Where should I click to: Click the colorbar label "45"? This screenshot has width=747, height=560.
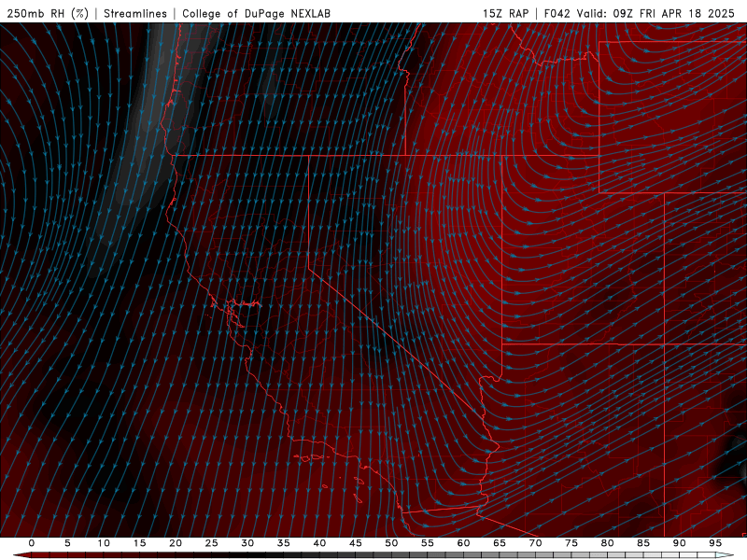356,543
